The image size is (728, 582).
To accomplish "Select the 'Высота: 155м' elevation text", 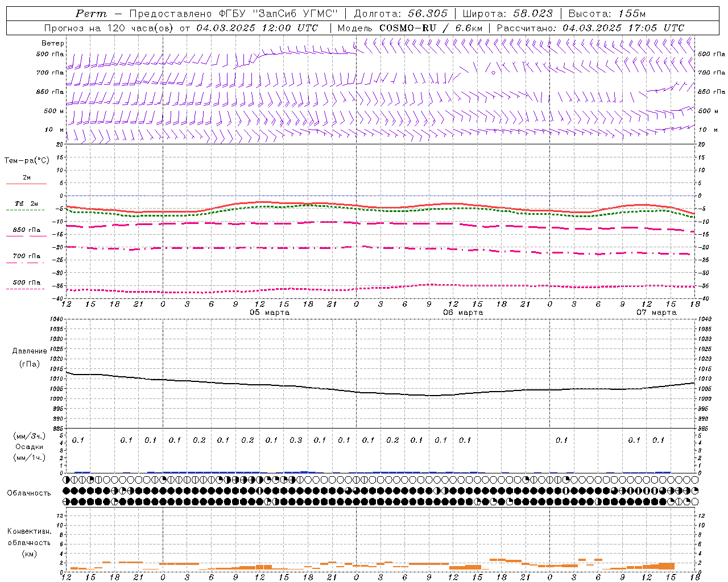I will [607, 14].
